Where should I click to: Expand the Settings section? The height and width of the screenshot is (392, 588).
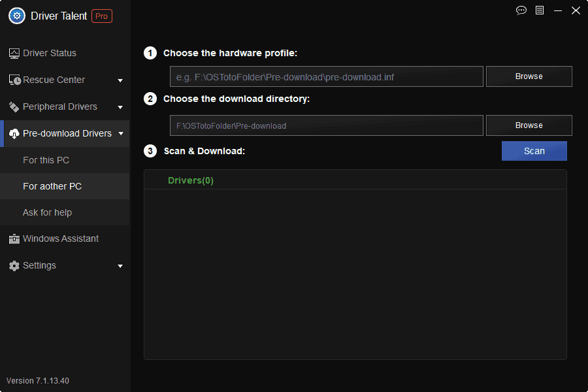(x=120, y=265)
